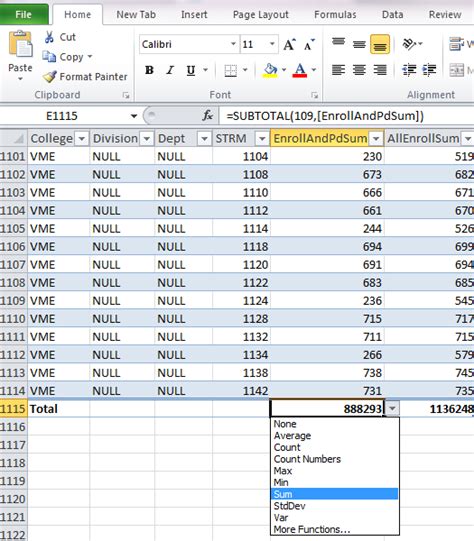Toggle Underline formatting
The image size is (474, 541).
pyautogui.click(x=191, y=70)
